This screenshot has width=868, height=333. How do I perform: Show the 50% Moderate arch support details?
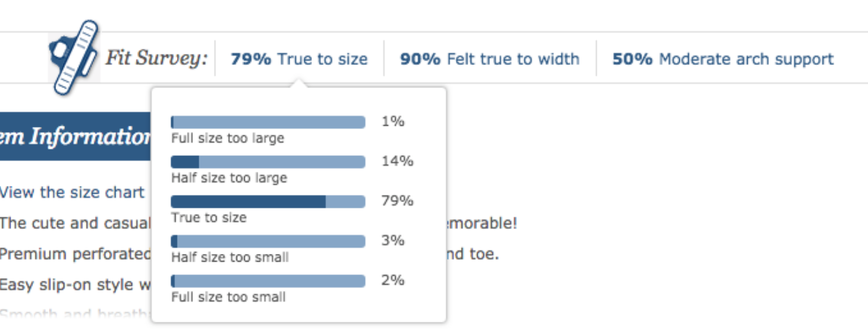click(723, 59)
